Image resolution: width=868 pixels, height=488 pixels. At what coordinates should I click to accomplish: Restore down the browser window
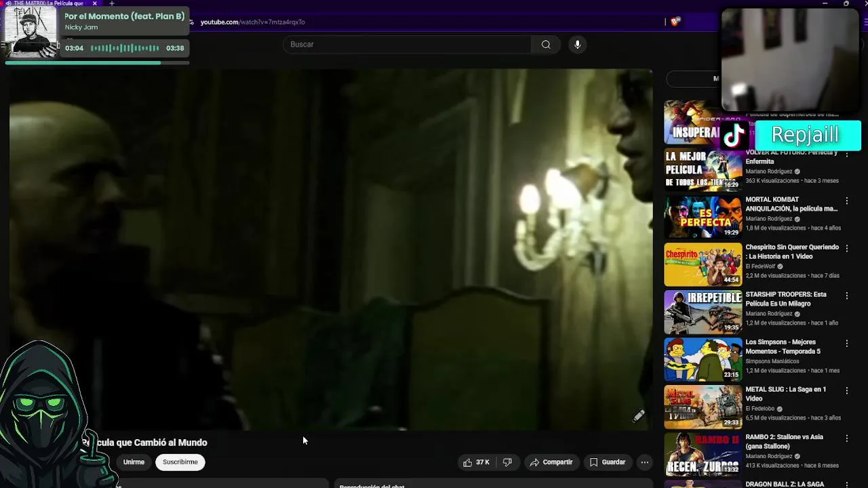point(846,3)
